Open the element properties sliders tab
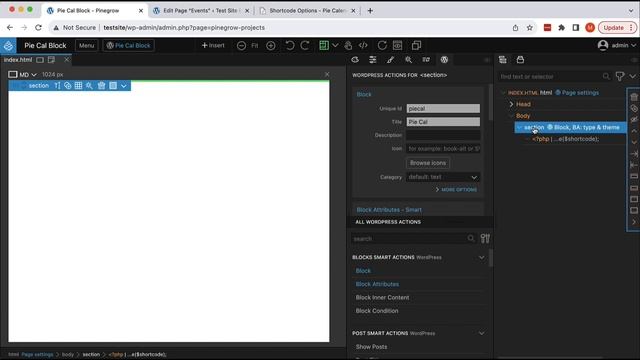 (373, 60)
